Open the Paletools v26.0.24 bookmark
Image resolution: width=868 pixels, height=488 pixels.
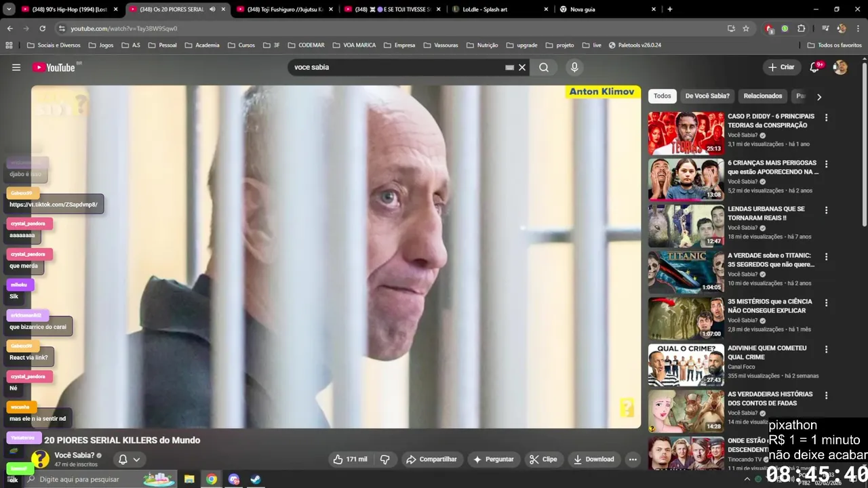tap(635, 45)
